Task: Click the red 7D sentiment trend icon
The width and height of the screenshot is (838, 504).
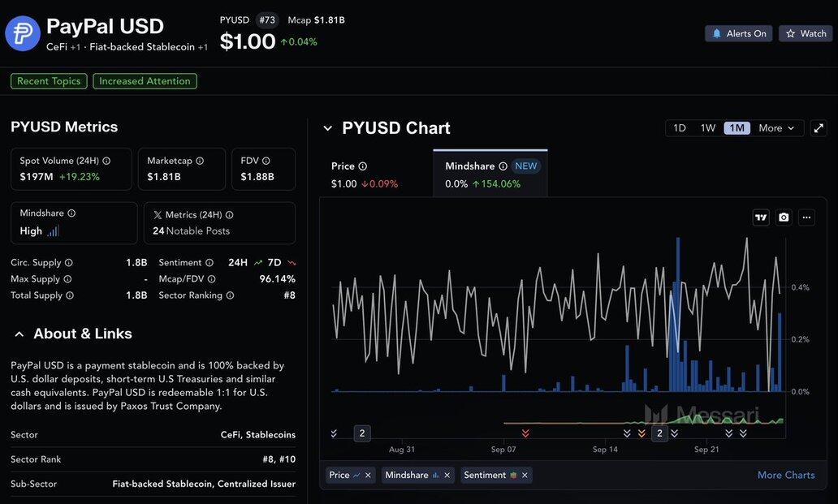Action: pyautogui.click(x=292, y=263)
